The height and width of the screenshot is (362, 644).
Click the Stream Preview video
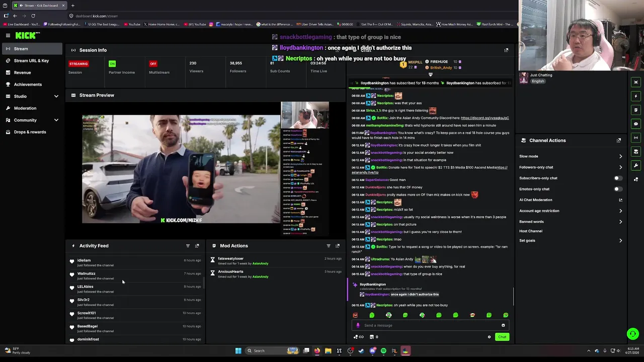pos(206,169)
